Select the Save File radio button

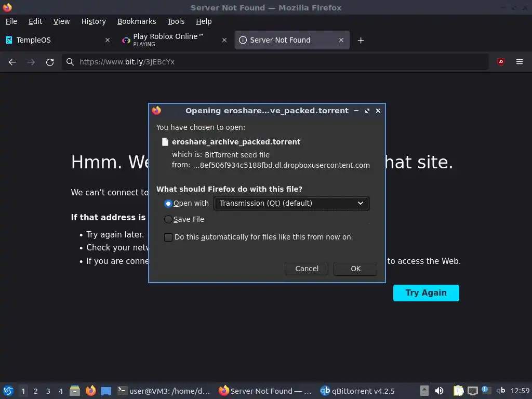click(168, 220)
